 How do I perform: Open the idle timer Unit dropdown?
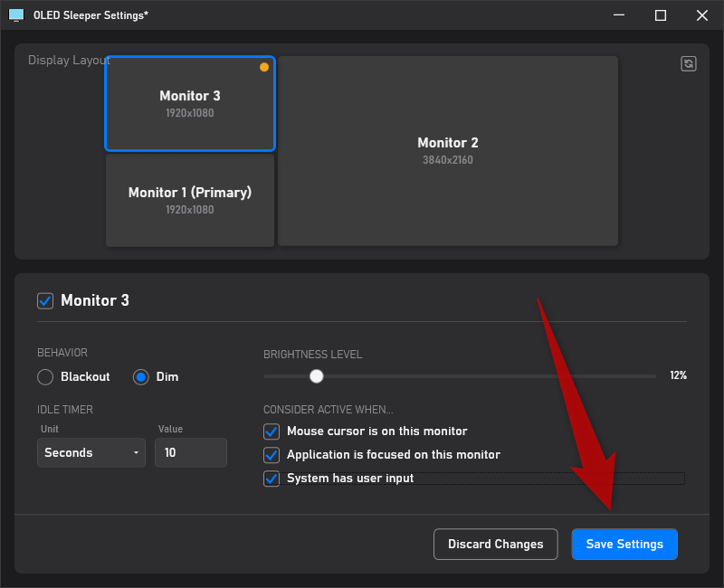[x=91, y=452]
